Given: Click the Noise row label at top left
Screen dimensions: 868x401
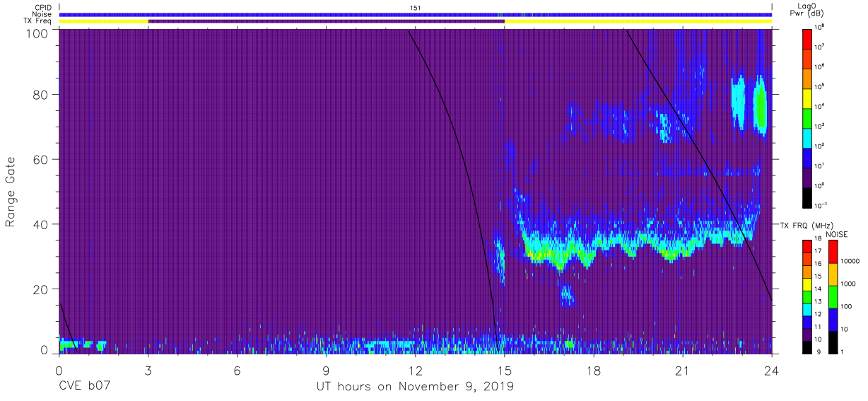Looking at the screenshot, I should (43, 14).
